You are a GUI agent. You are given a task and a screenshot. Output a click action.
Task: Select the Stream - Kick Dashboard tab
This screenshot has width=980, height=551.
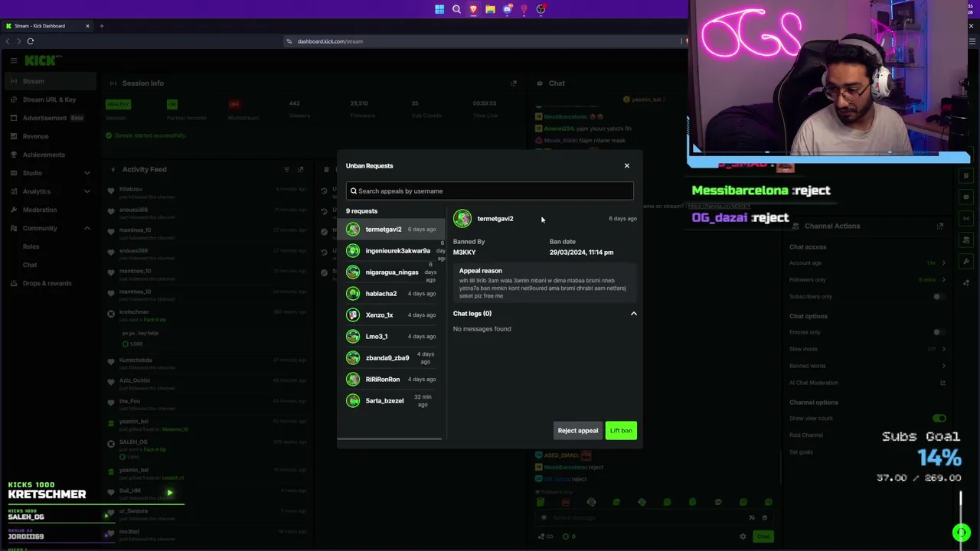[47, 26]
